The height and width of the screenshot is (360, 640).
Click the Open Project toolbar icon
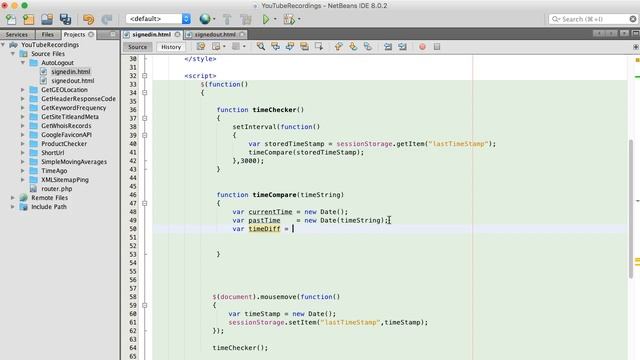pos(47,19)
